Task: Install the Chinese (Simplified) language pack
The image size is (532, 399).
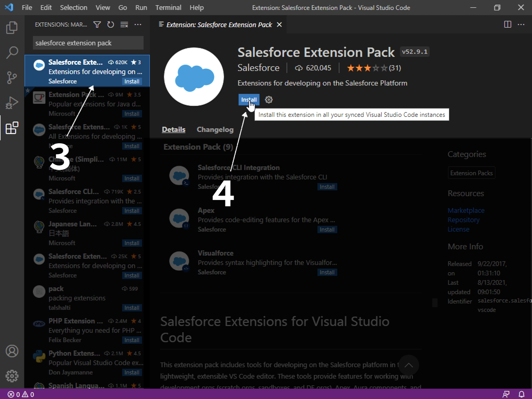Action: 132,178
